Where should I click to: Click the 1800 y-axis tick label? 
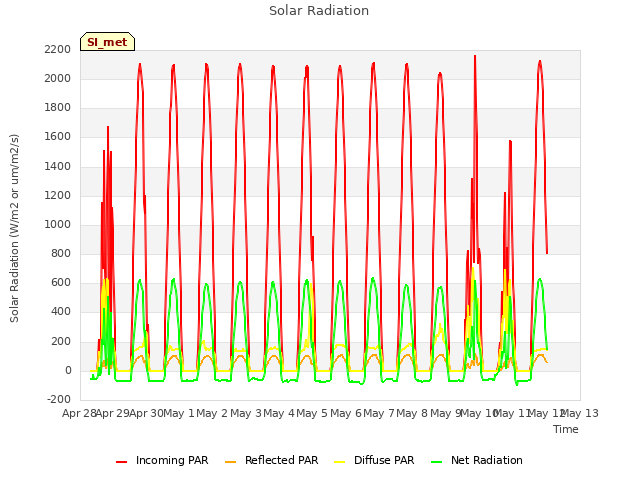[58, 107]
